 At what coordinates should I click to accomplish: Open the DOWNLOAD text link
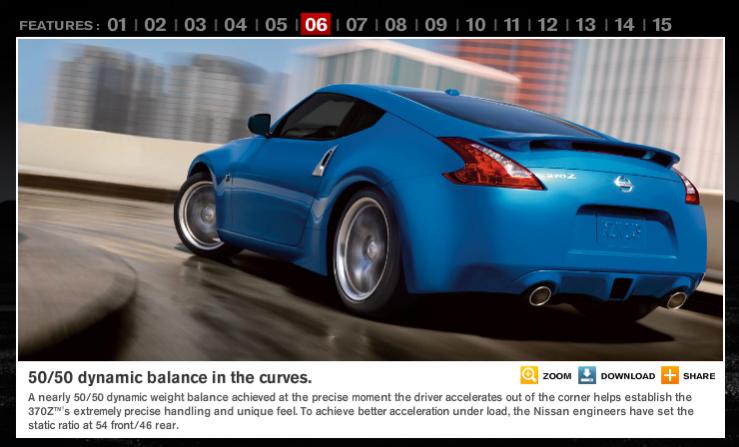click(x=628, y=376)
